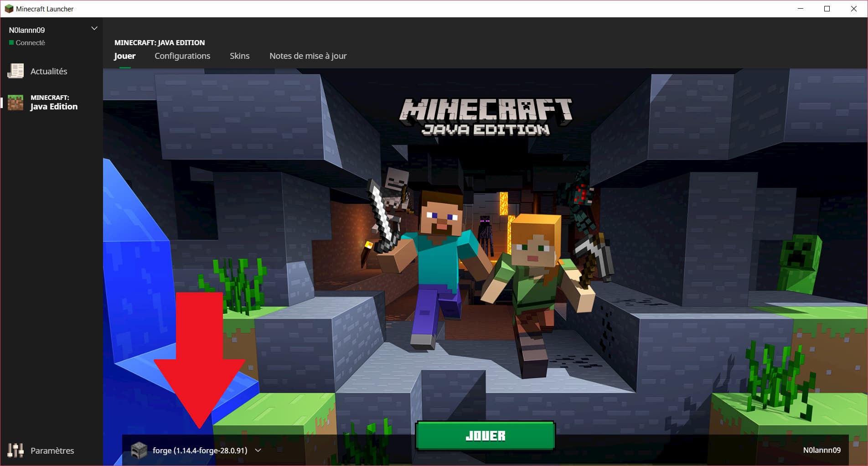The height and width of the screenshot is (466, 868).
Task: Click the grass block Java Edition icon
Action: point(15,103)
